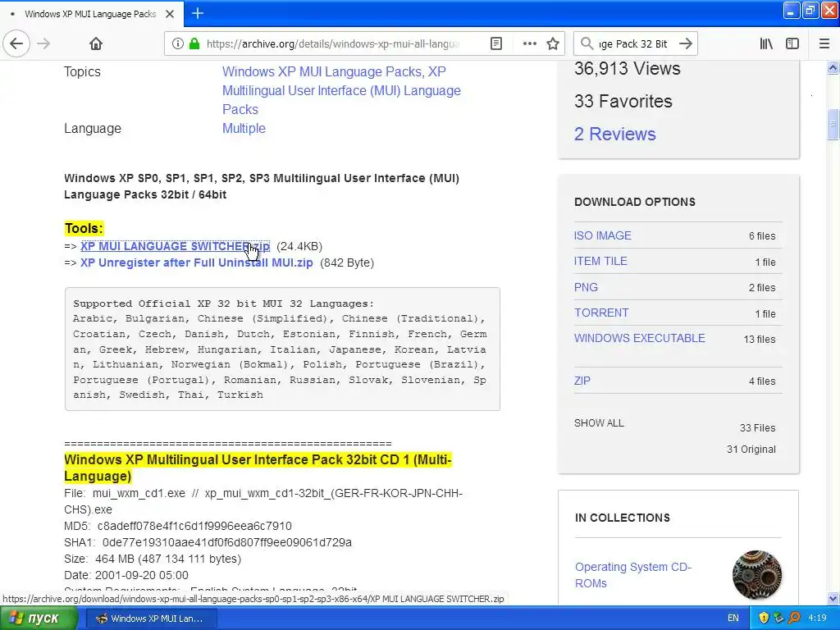Show site information icon in address bar
The height and width of the screenshot is (630, 840).
pyautogui.click(x=178, y=43)
